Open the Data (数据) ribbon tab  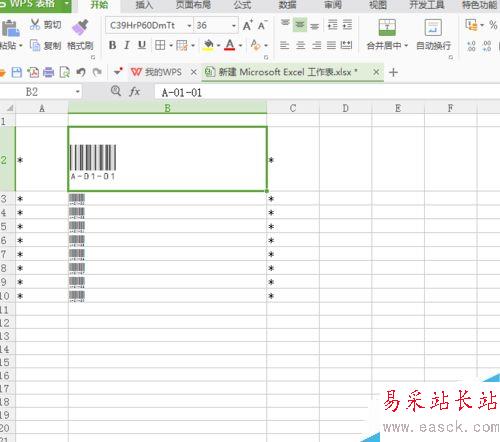287,5
